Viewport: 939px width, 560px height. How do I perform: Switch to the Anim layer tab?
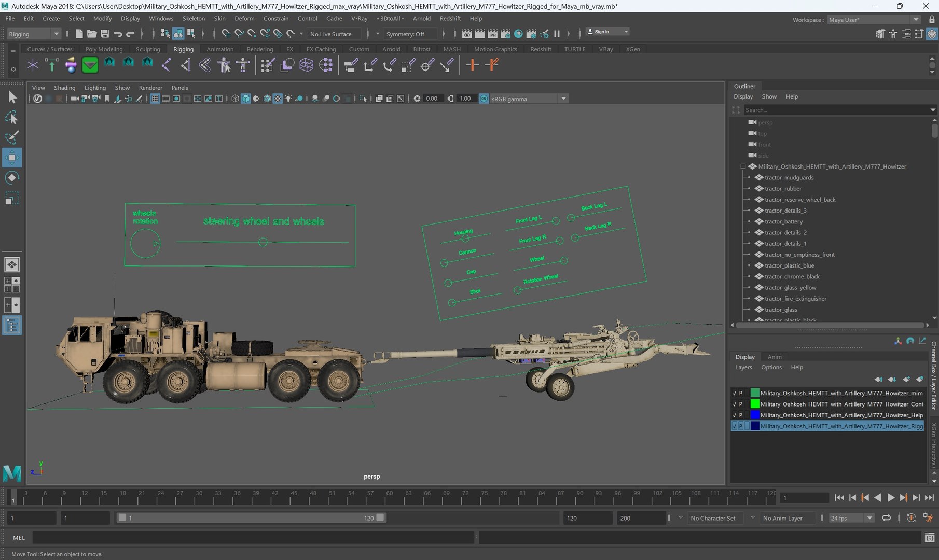coord(775,357)
